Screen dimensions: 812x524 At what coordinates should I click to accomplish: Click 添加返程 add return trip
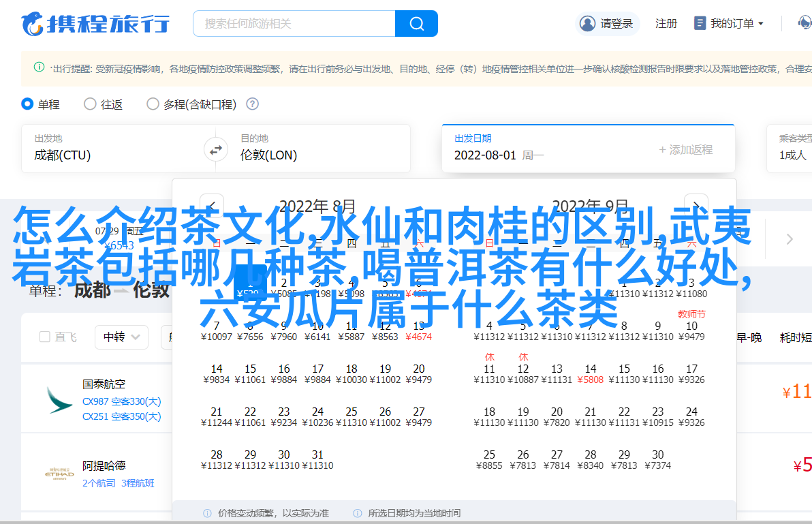click(685, 149)
